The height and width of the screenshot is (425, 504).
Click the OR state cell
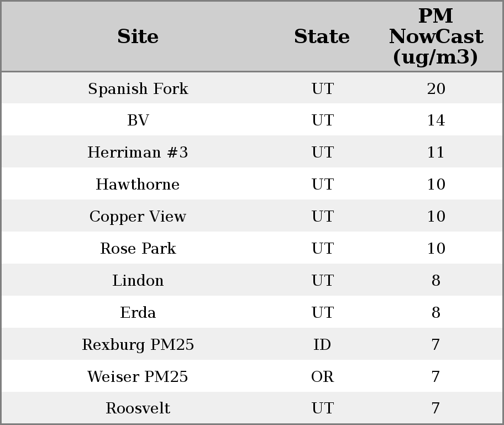[322, 377]
